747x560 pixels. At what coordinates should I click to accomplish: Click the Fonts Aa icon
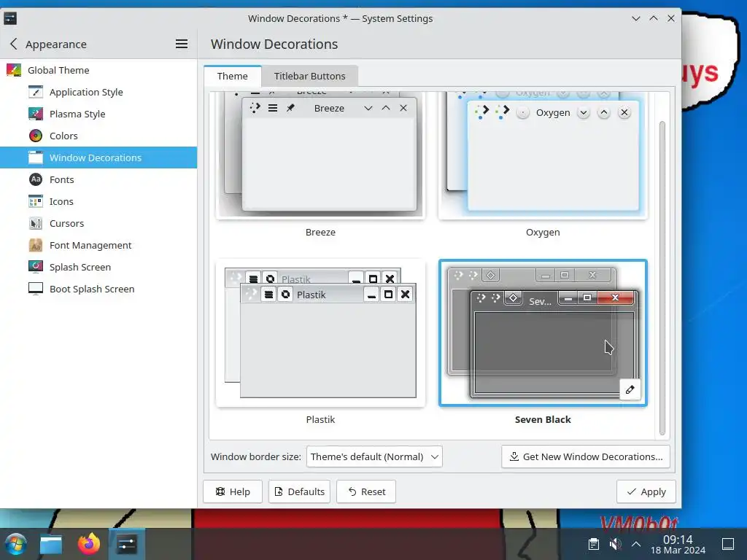click(36, 179)
